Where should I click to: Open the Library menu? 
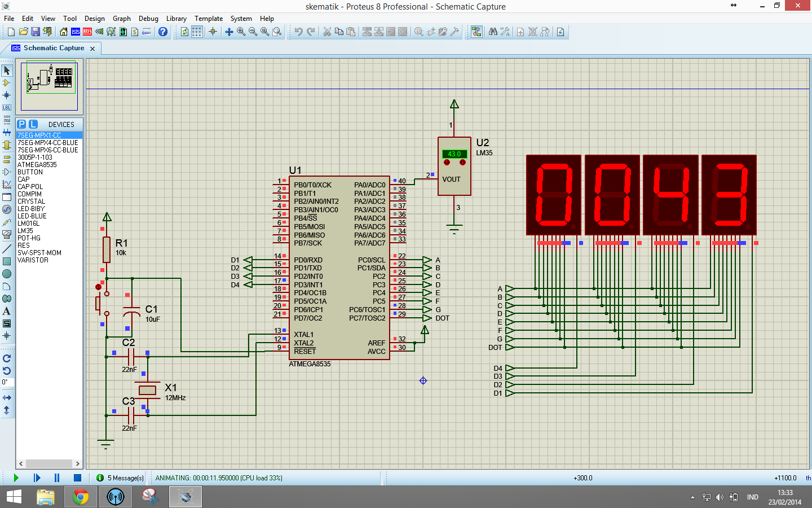point(176,19)
